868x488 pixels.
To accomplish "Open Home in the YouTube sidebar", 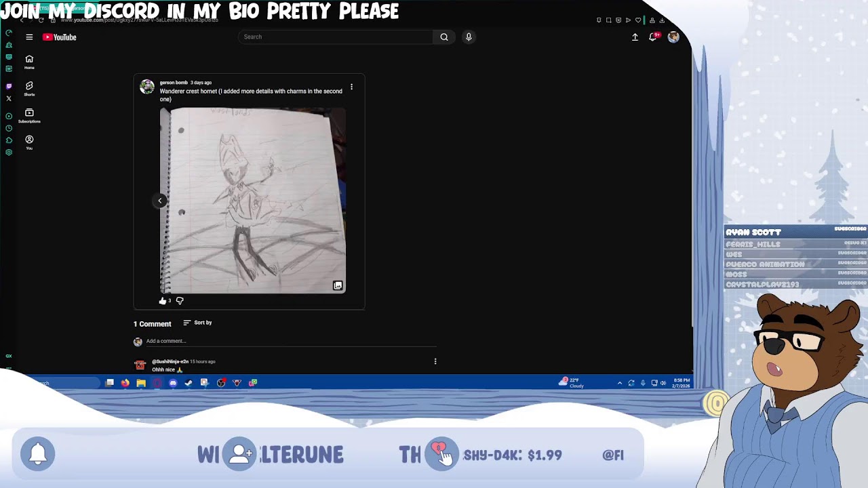I will point(29,62).
